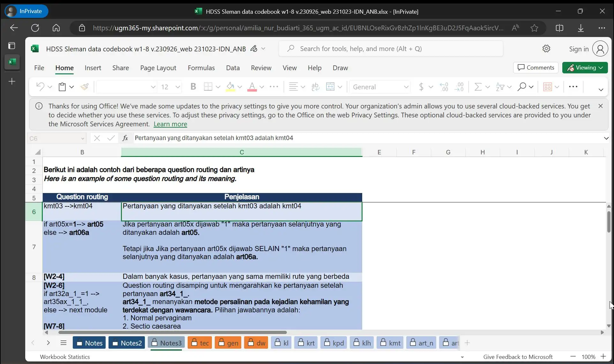614x364 pixels.
Task: Switch to the Notes2 sheet tab
Action: 127,343
